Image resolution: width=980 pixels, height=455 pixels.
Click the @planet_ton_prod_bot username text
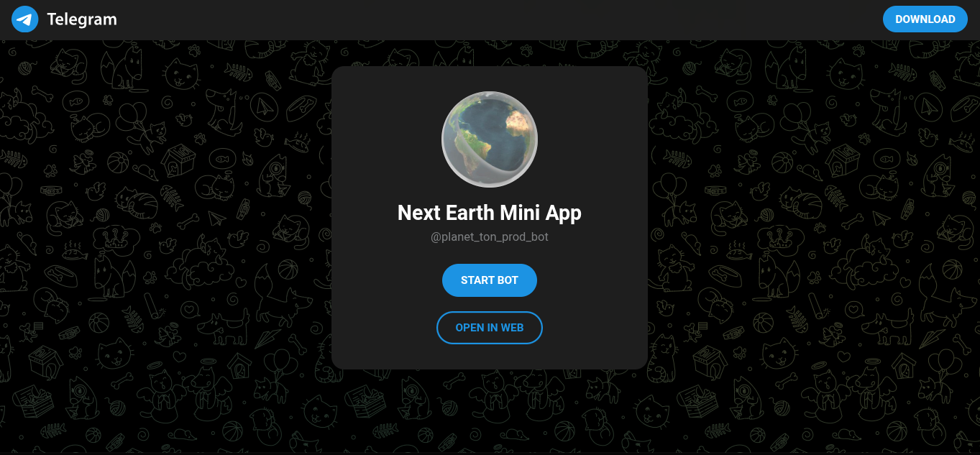[490, 237]
